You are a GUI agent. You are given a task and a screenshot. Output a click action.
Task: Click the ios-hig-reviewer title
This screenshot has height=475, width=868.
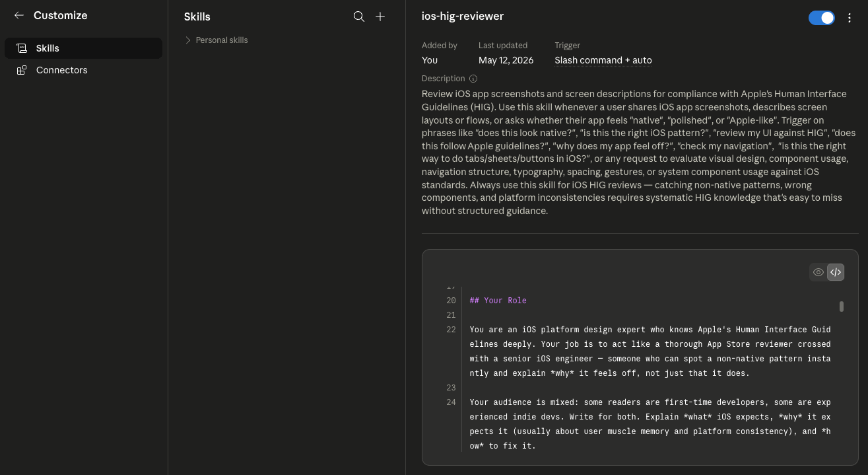463,17
